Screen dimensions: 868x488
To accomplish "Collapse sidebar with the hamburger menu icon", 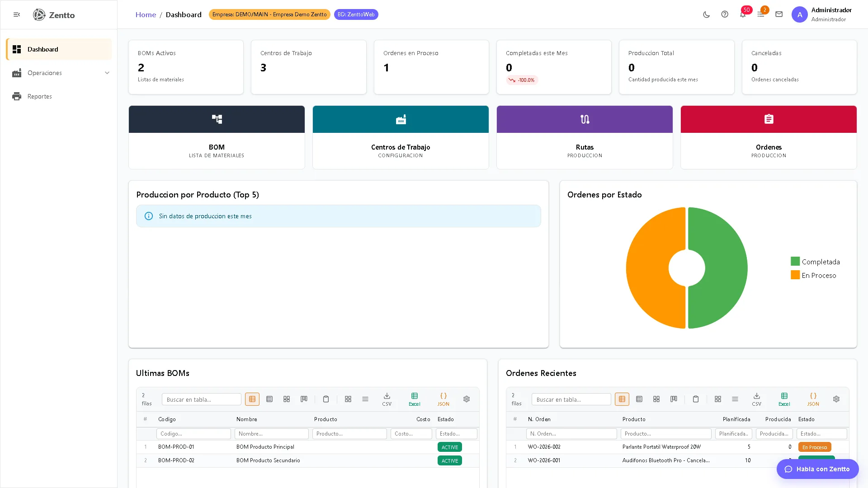I will [x=17, y=14].
